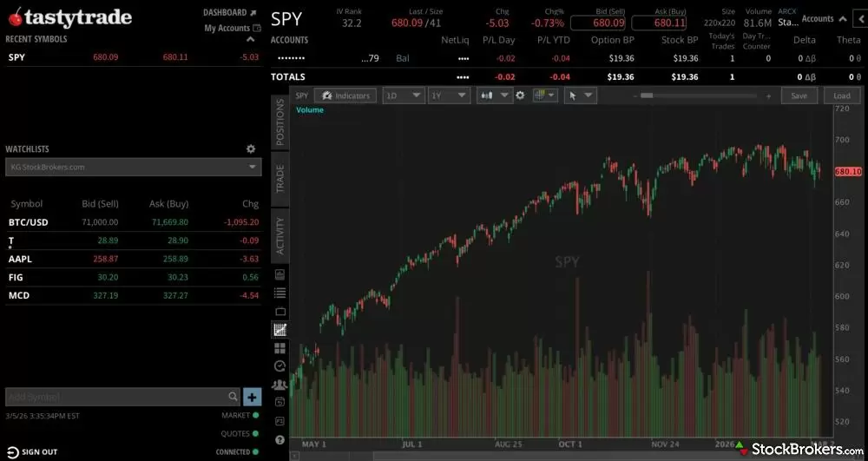Sort watchlist by Symbol column
The width and height of the screenshot is (868, 461).
click(x=27, y=204)
